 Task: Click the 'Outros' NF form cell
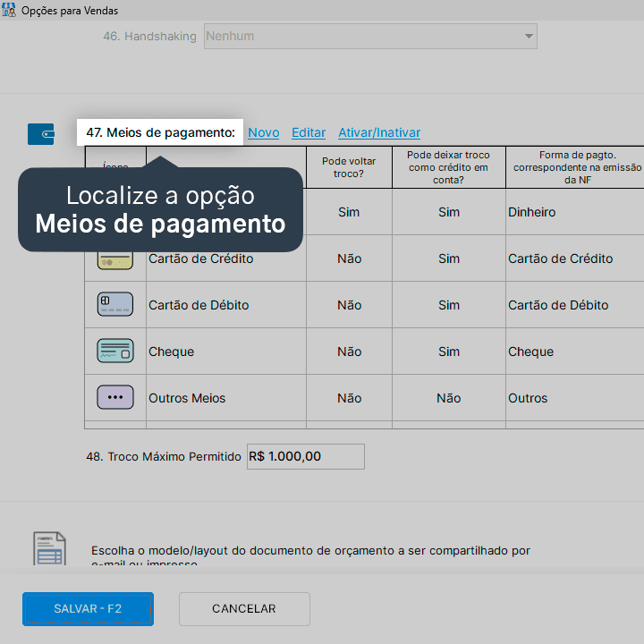[x=575, y=398]
